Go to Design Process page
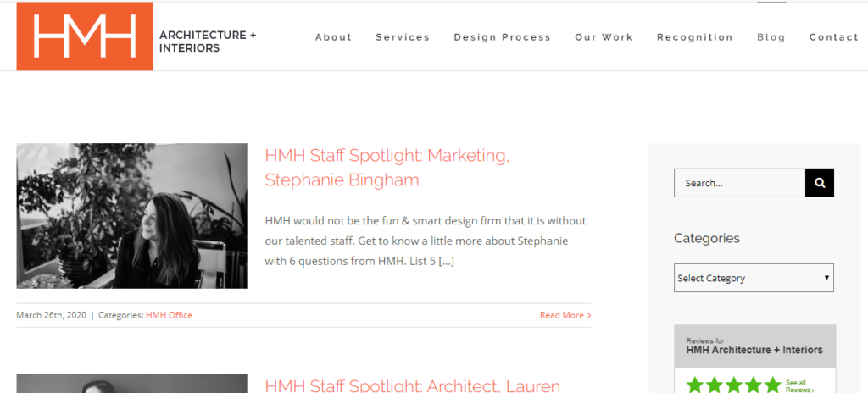 [502, 37]
